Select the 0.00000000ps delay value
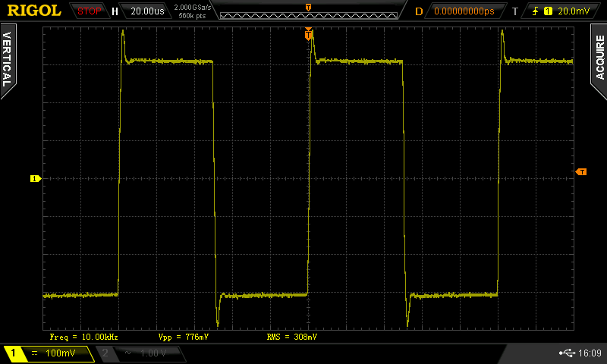Image resolution: width=607 pixels, height=364 pixels. [464, 11]
